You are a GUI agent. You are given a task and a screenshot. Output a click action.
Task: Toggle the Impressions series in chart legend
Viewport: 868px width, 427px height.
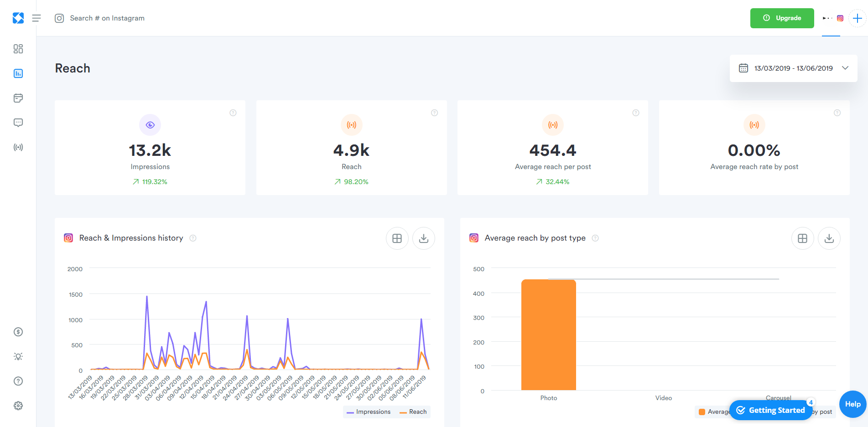(369, 412)
